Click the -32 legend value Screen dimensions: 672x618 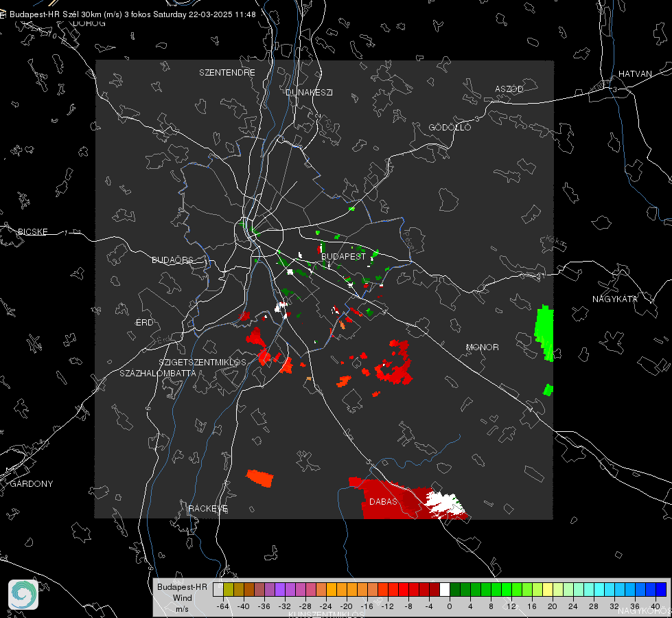(x=285, y=606)
